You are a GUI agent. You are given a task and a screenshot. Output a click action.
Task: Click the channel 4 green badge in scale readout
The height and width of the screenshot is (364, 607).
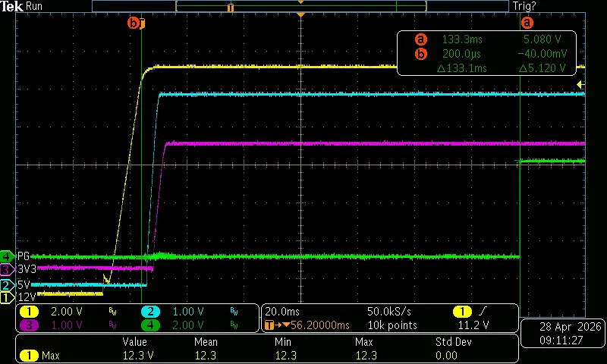point(150,325)
